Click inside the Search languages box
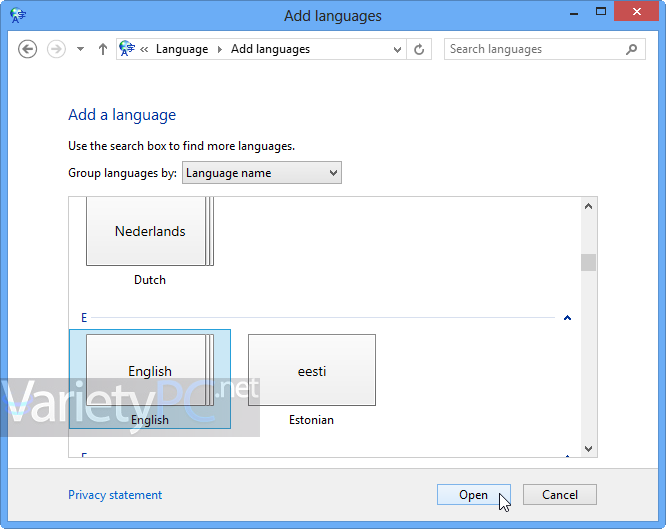The image size is (666, 529). (x=535, y=49)
